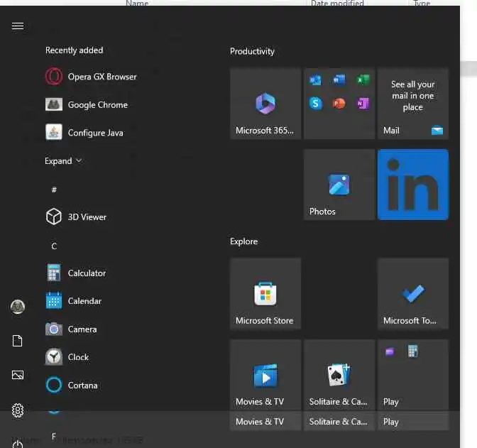Open the Calendar app

pos(74,301)
